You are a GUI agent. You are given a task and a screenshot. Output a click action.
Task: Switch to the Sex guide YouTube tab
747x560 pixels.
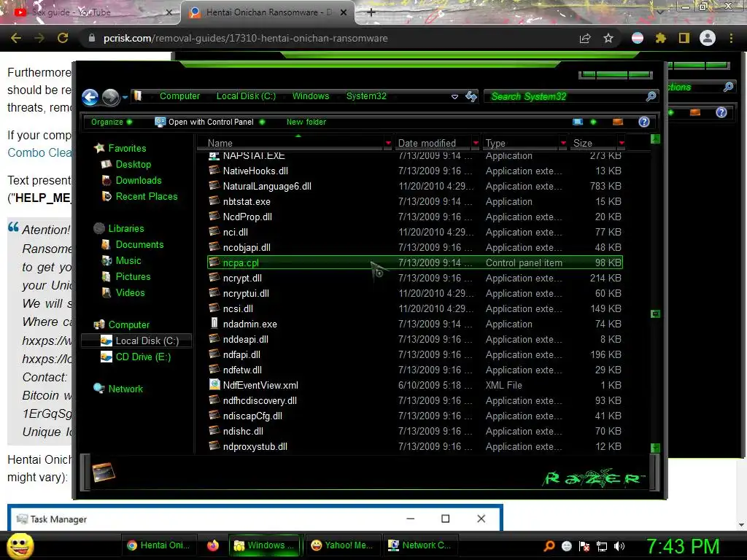point(90,12)
